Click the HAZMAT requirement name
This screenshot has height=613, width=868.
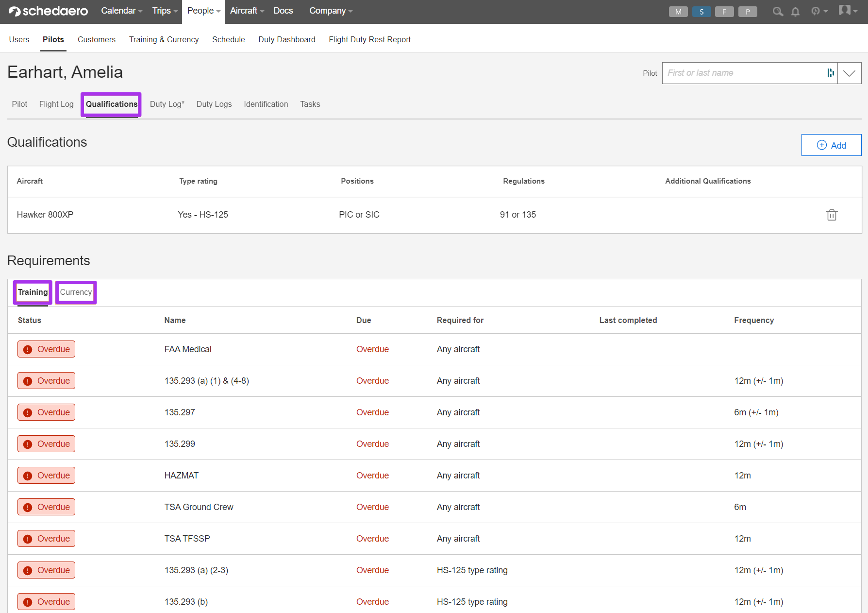point(182,476)
